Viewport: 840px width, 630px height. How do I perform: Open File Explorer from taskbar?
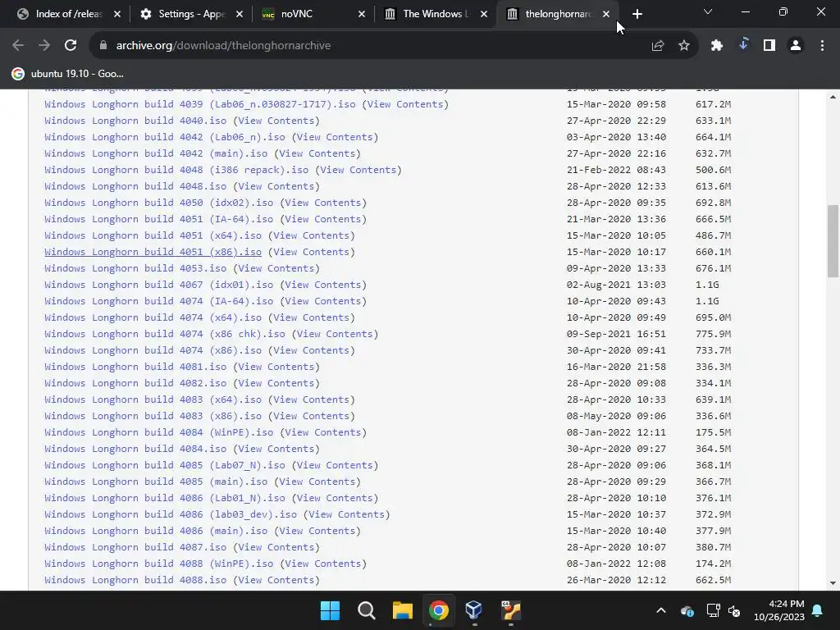coord(402,610)
